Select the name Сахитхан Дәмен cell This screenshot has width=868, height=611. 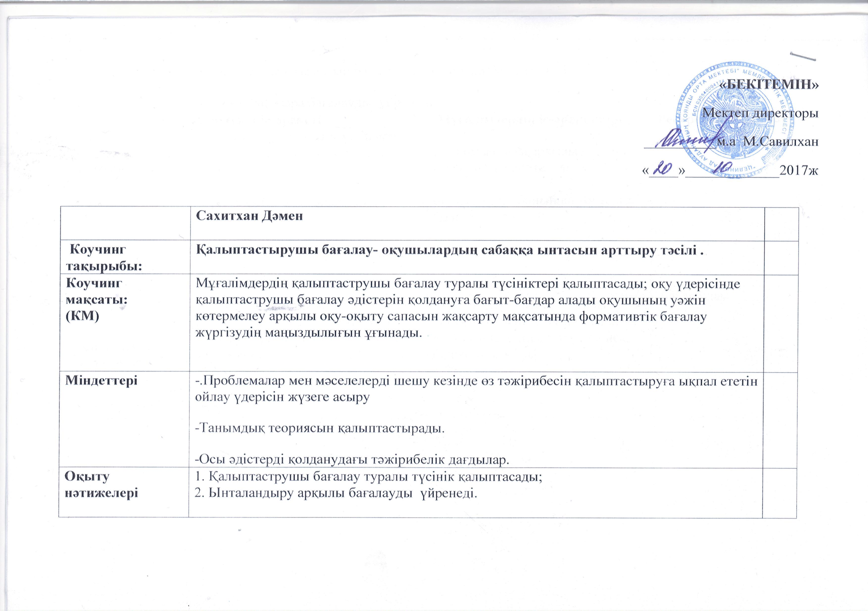477,223
